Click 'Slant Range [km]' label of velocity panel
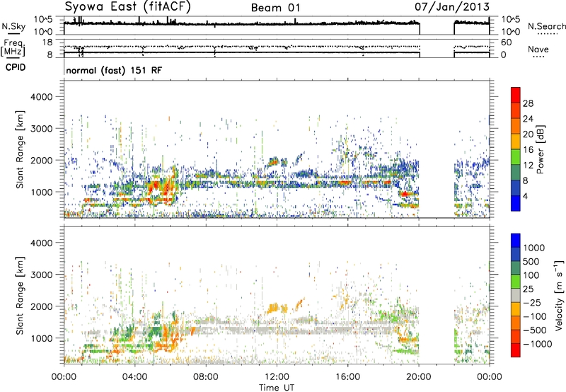 point(20,295)
